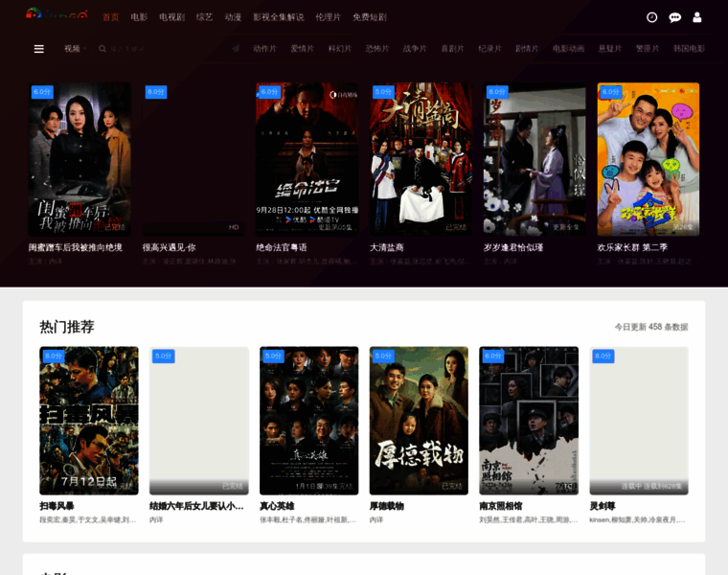The image size is (728, 575).
Task: Open the 欢乐家长群 第二季 poster
Action: point(648,159)
